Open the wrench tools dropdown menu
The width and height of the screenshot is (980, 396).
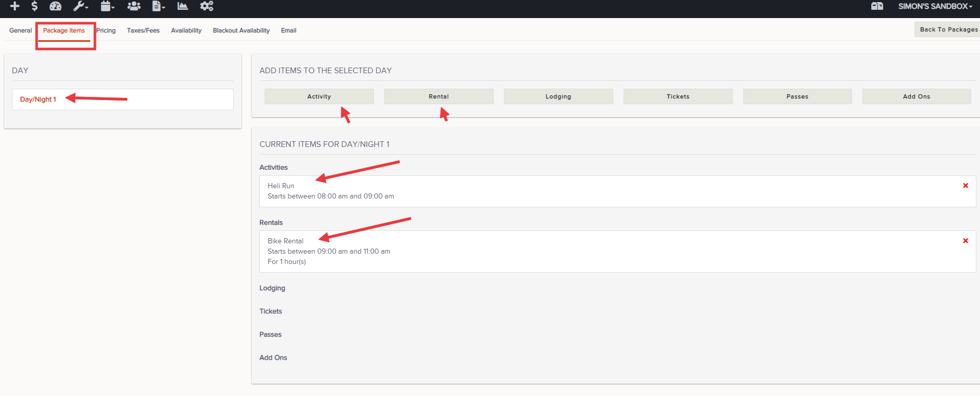tap(80, 6)
